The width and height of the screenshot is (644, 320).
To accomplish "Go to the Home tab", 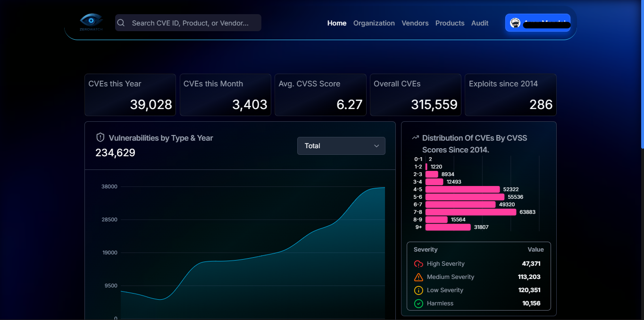I will point(337,23).
